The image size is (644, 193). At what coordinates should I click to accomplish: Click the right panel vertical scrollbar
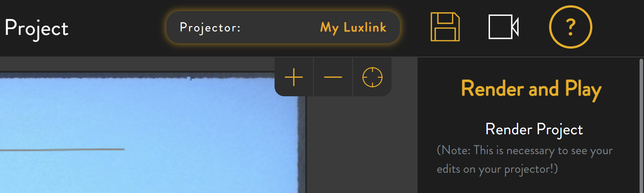[641, 125]
